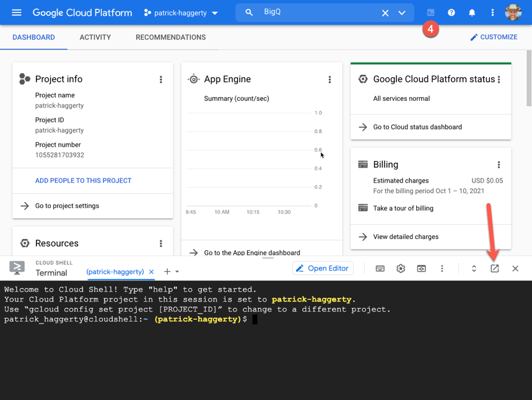Open the top bar three-dot settings menu
The height and width of the screenshot is (400, 532).
492,12
